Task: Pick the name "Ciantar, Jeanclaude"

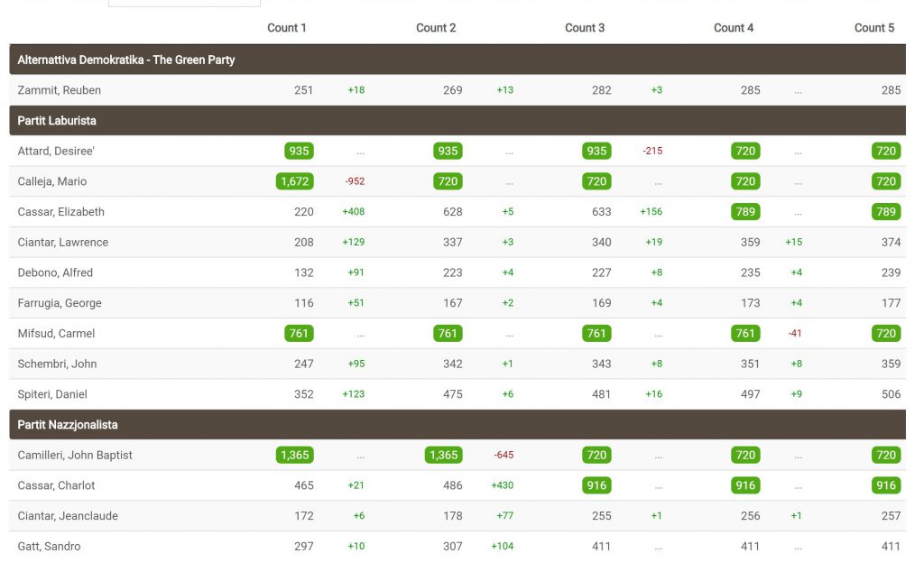Action: point(68,516)
